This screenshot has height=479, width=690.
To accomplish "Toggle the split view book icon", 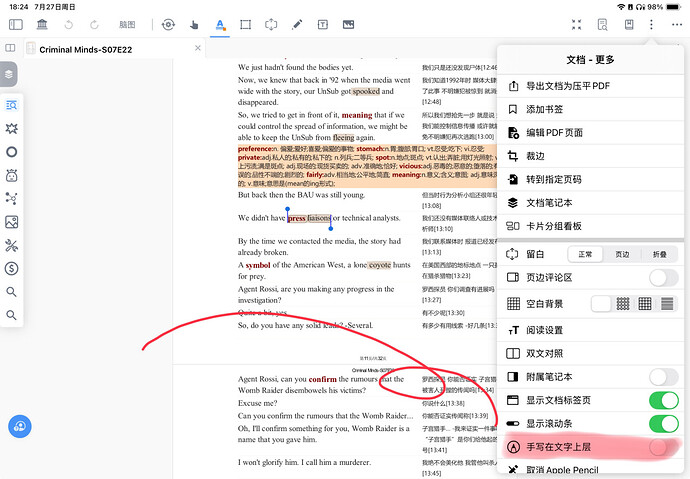I will click(10, 48).
